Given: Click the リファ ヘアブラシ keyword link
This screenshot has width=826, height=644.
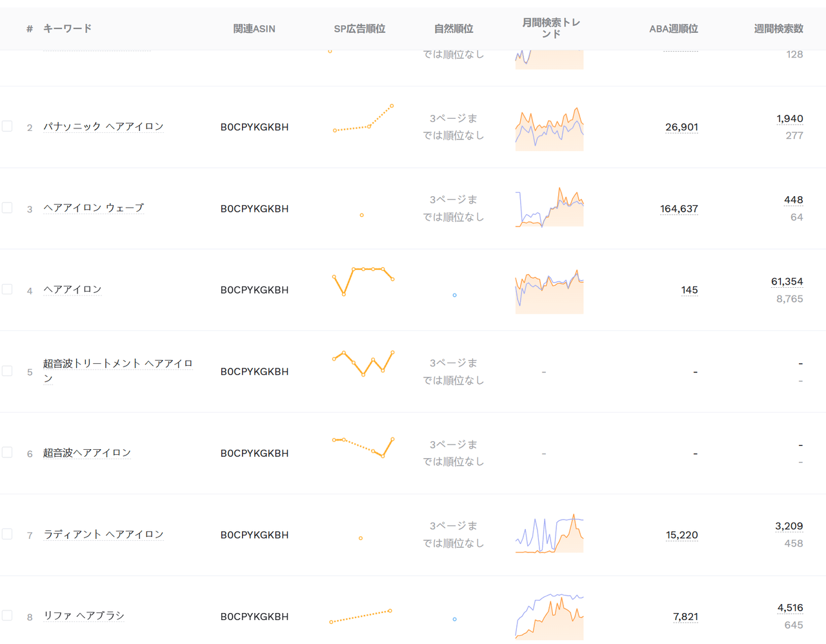Looking at the screenshot, I should click(x=84, y=616).
